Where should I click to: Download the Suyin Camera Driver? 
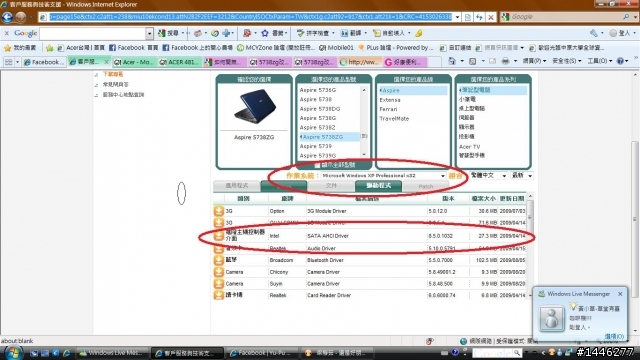pos(218,283)
